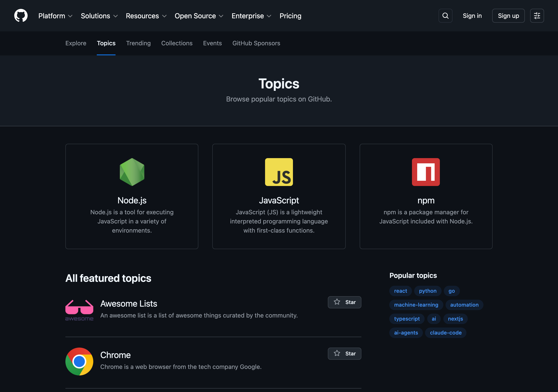Click the Sign in link
The width and height of the screenshot is (558, 392).
[472, 16]
